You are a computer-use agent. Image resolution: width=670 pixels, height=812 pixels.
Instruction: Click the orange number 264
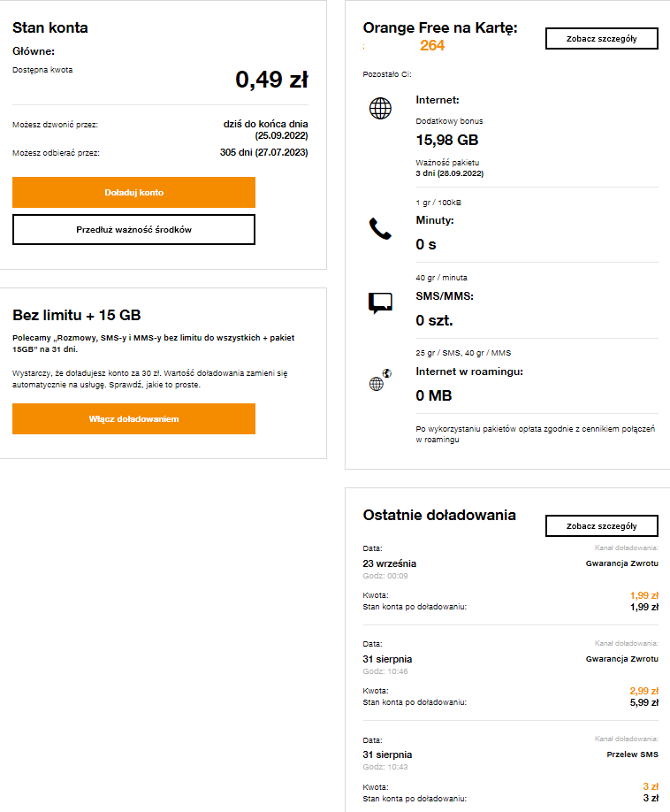(432, 46)
